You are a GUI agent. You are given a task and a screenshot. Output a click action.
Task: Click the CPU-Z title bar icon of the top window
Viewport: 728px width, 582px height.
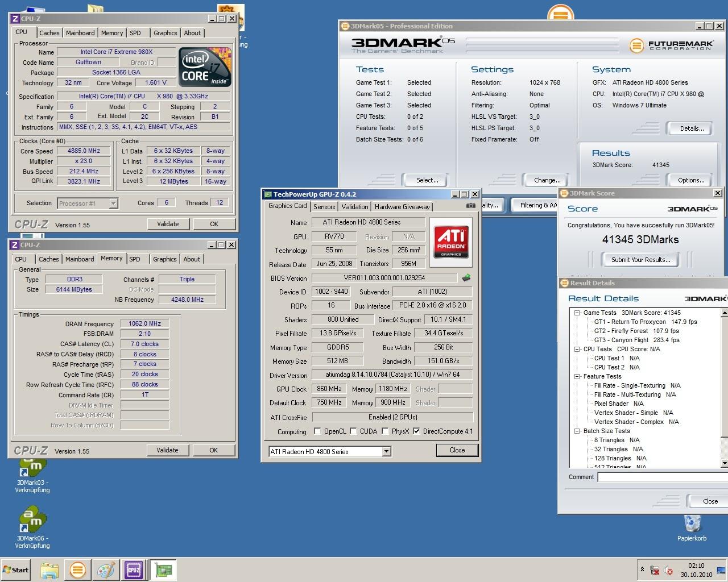(x=15, y=19)
